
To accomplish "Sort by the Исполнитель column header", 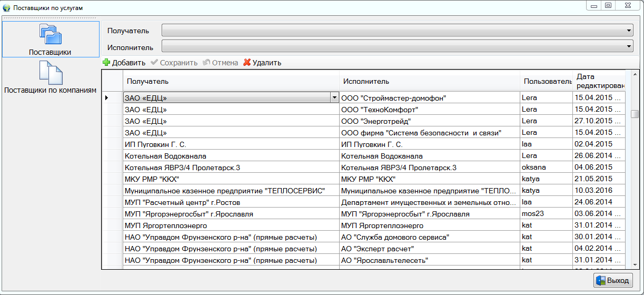I will point(429,81).
